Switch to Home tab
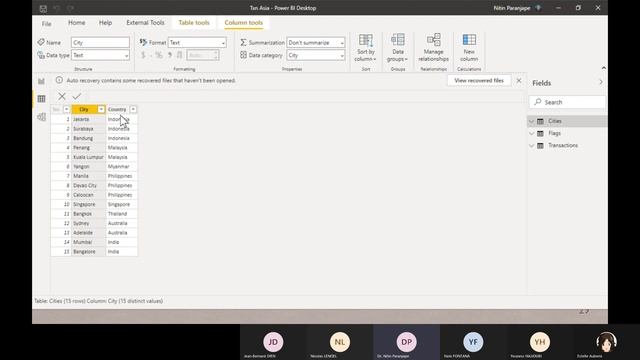Viewport: 640px width, 360px height. [x=77, y=23]
